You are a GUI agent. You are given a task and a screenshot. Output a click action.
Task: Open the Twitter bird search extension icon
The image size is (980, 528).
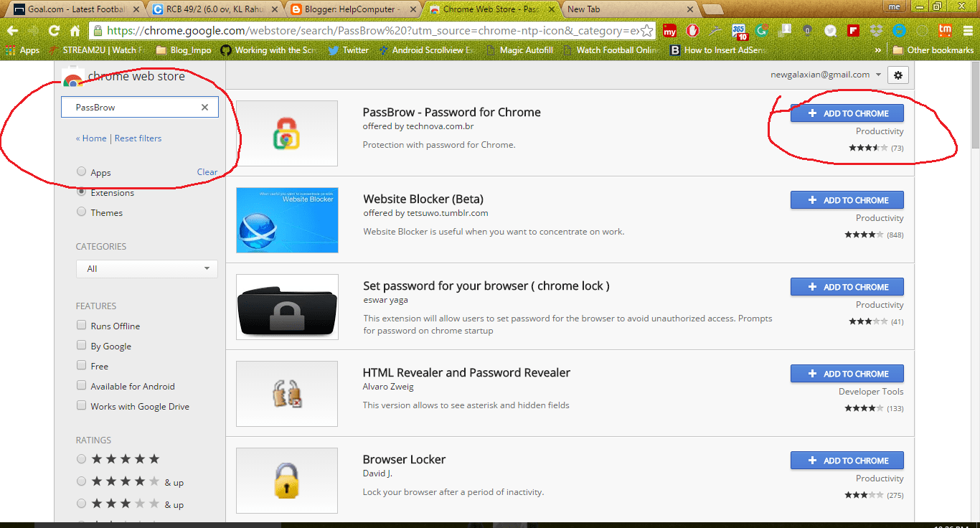(830, 31)
